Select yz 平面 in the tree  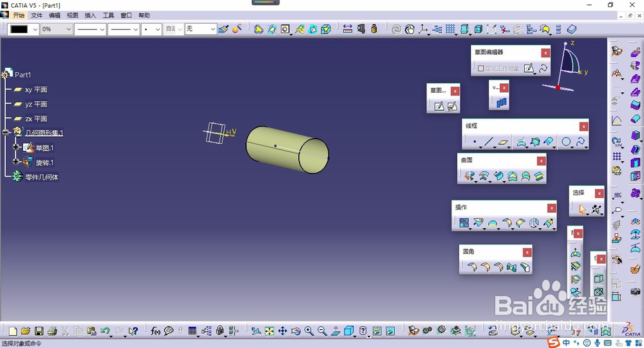(35, 104)
